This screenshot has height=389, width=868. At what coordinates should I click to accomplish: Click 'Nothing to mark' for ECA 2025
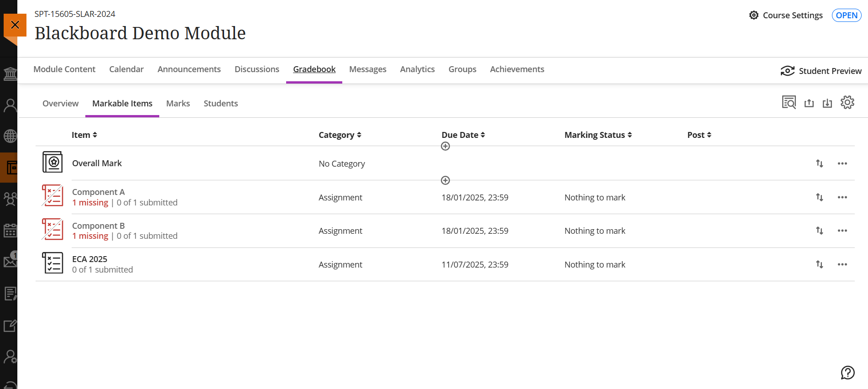tap(595, 264)
